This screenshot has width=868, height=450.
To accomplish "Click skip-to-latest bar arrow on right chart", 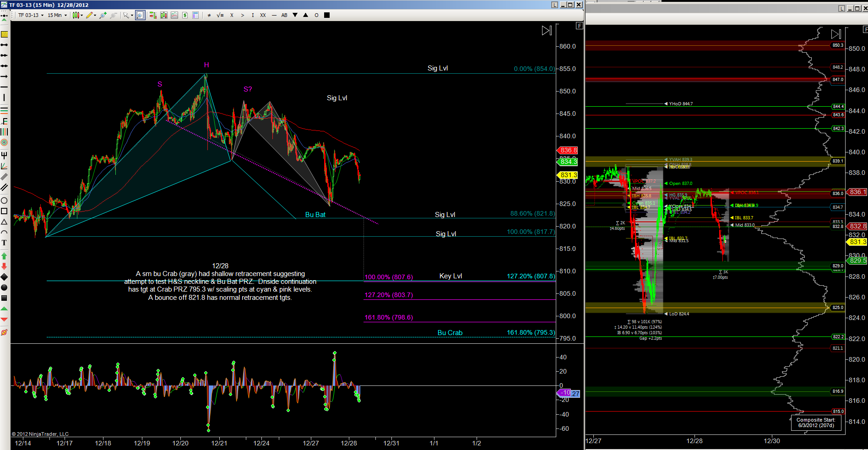I will (836, 34).
